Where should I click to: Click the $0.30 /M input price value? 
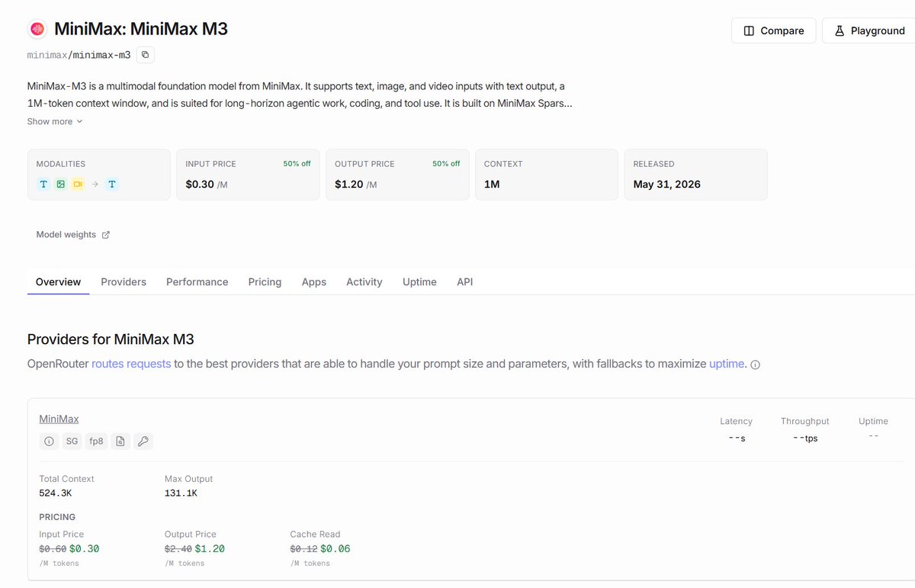(x=206, y=184)
